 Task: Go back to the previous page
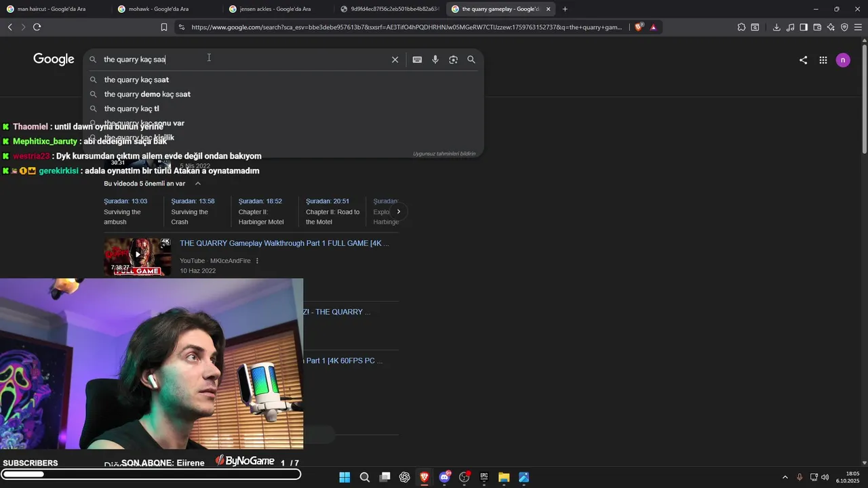(9, 27)
